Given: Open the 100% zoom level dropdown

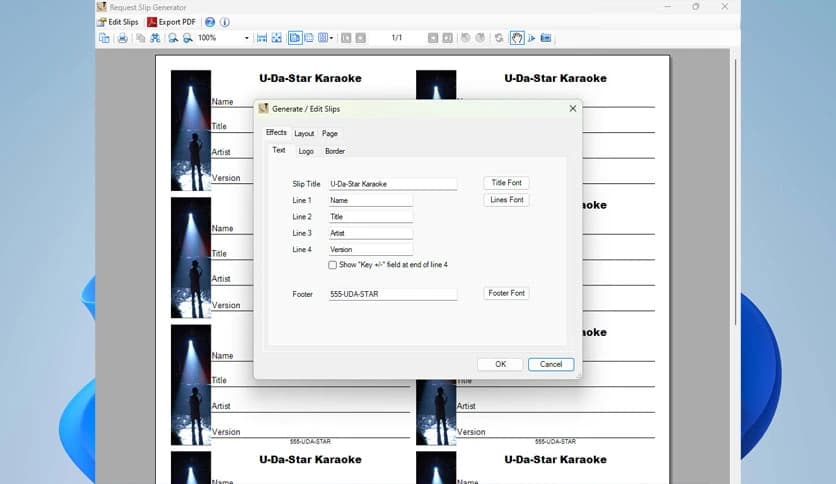Looking at the screenshot, I should point(246,38).
